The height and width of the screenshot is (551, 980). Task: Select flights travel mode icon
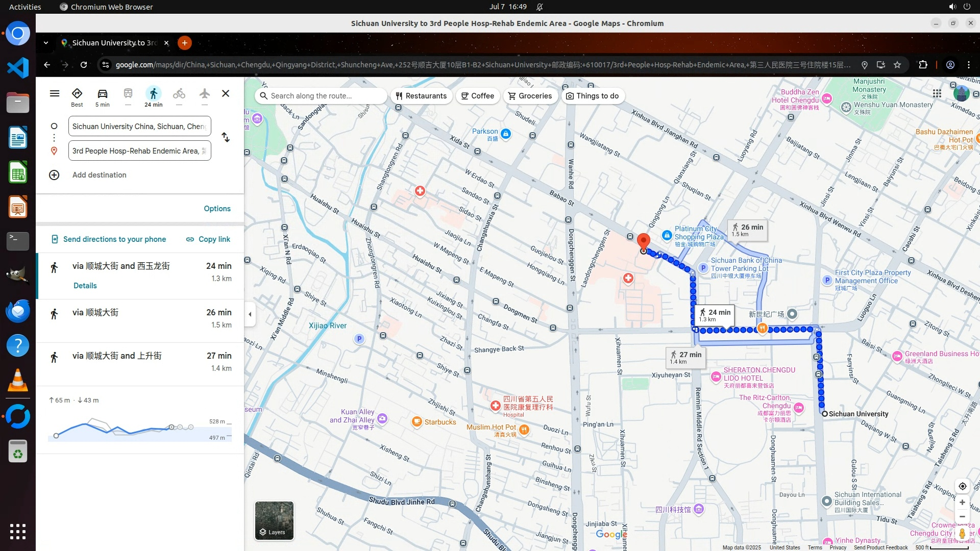coord(204,94)
